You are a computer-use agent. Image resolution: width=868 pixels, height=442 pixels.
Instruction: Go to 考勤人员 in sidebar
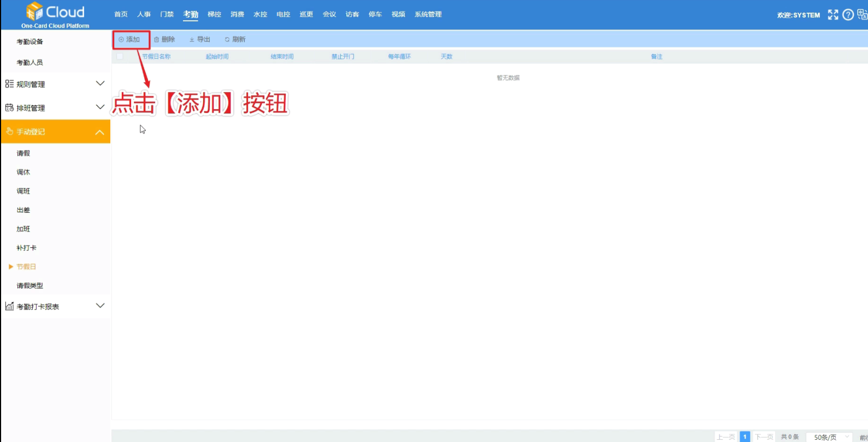pyautogui.click(x=29, y=62)
